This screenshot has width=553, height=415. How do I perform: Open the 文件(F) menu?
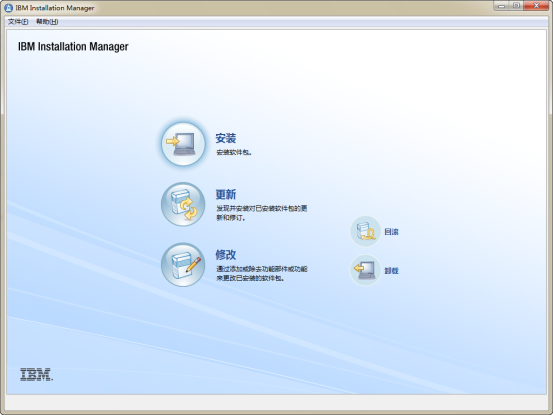point(18,22)
